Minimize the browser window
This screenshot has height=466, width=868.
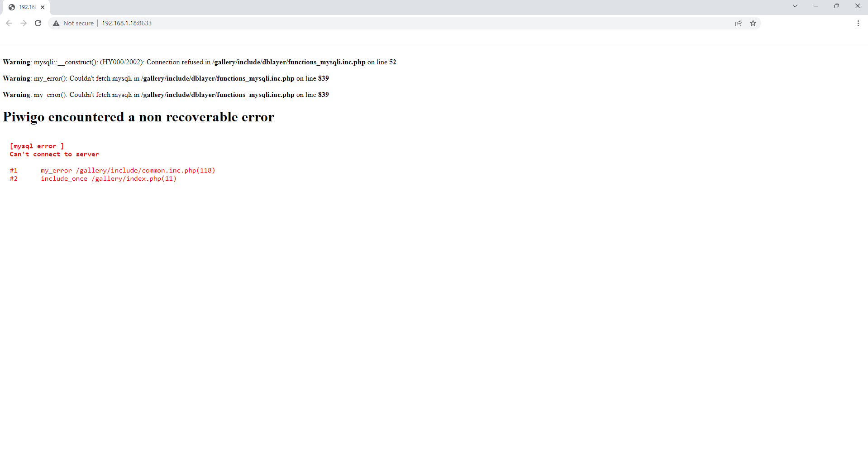tap(816, 6)
